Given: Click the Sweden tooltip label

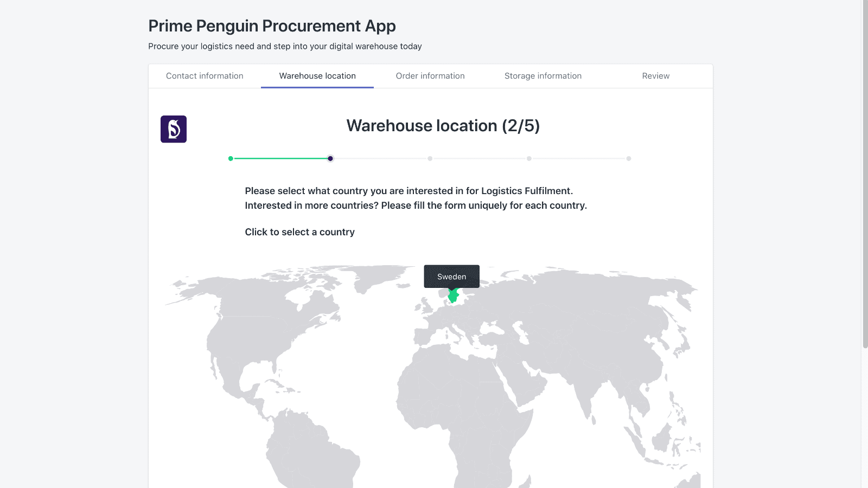Looking at the screenshot, I should point(451,277).
